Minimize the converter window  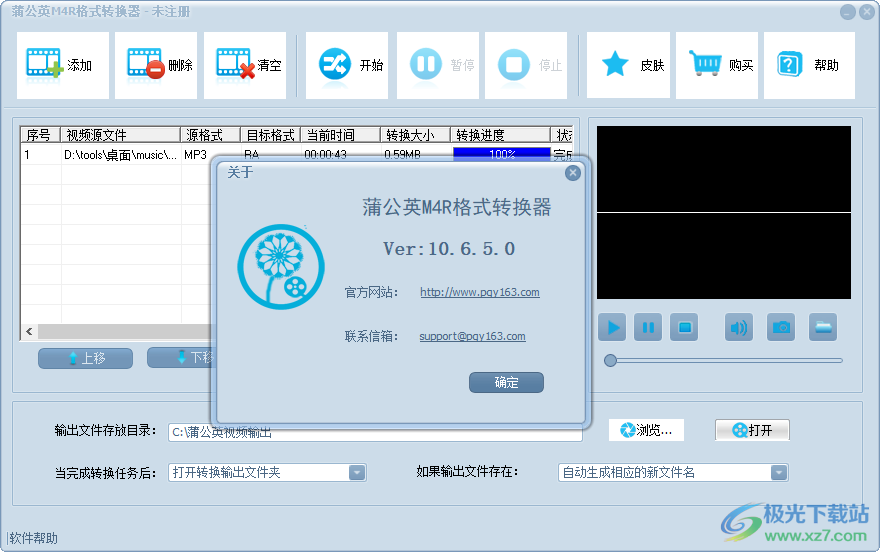(x=848, y=12)
